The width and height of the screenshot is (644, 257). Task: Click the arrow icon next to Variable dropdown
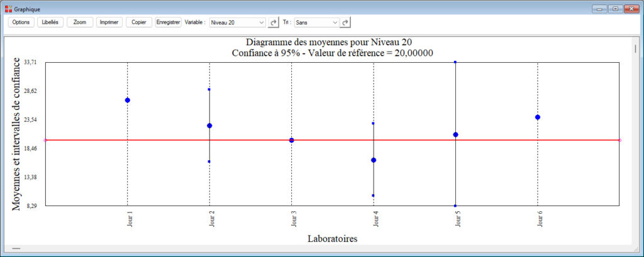274,22
